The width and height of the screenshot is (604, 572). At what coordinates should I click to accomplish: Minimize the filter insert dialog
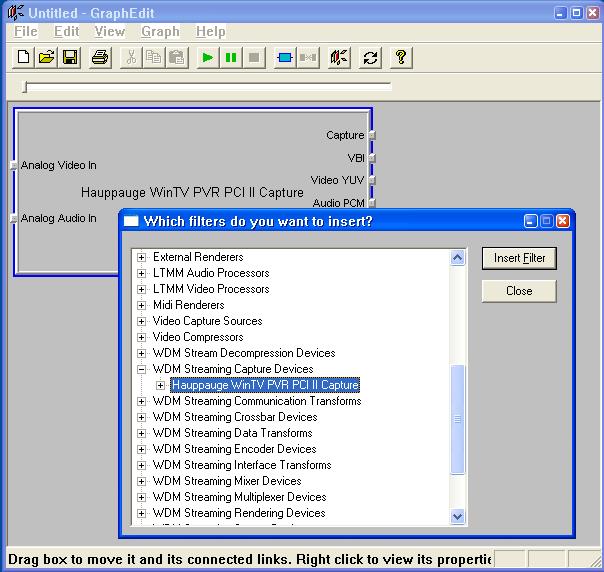coord(530,221)
